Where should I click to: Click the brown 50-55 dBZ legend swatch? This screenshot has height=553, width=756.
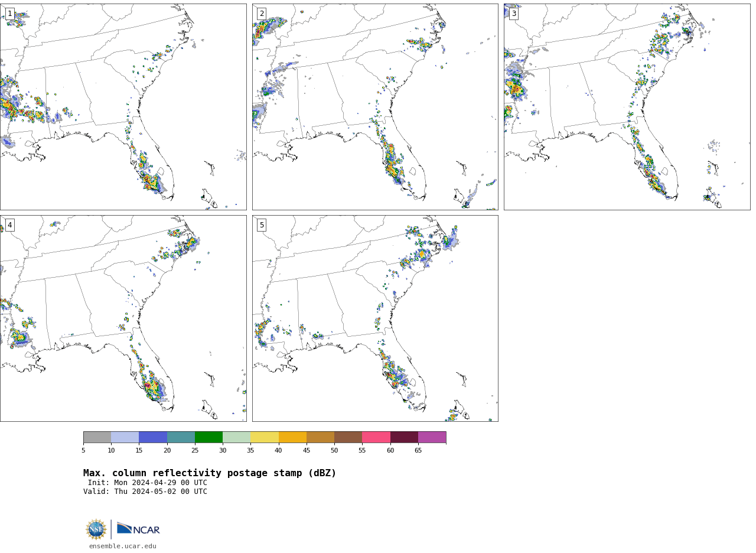[x=348, y=437]
